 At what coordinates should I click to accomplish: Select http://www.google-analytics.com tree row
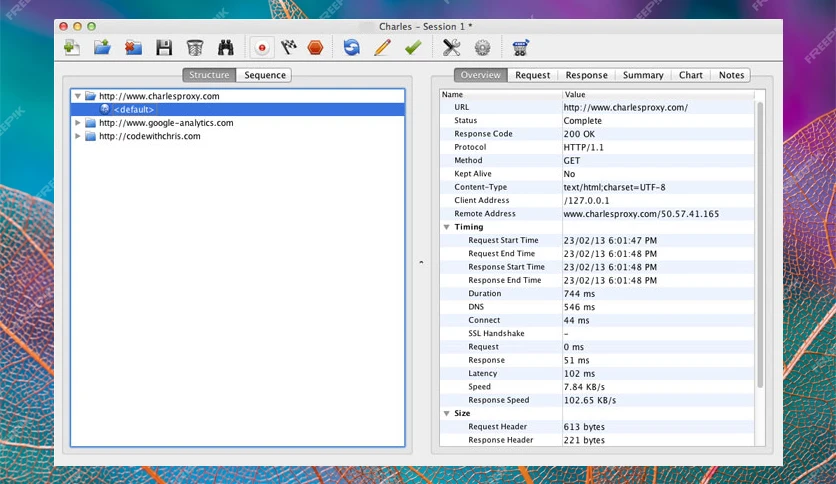[x=238, y=123]
